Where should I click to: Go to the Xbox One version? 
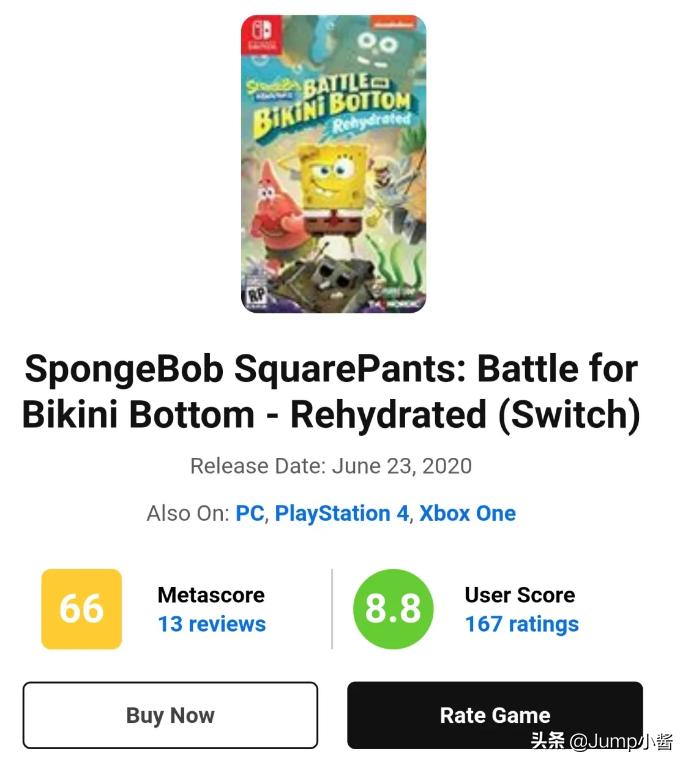tap(467, 514)
